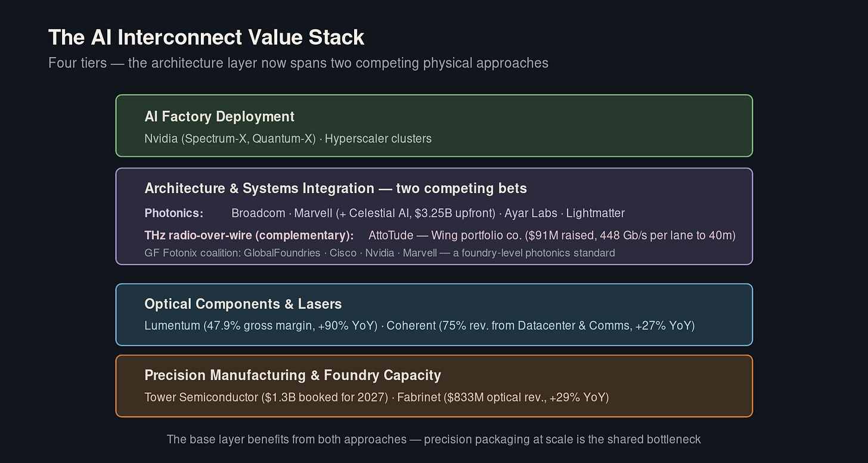Click the 'Hyperscaler clusters' text

click(x=378, y=139)
